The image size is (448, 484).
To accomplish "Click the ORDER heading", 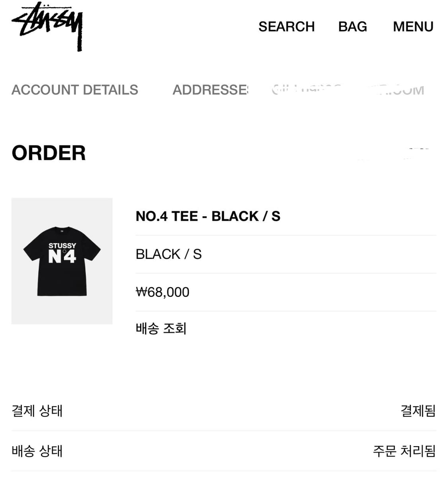I will point(49,153).
